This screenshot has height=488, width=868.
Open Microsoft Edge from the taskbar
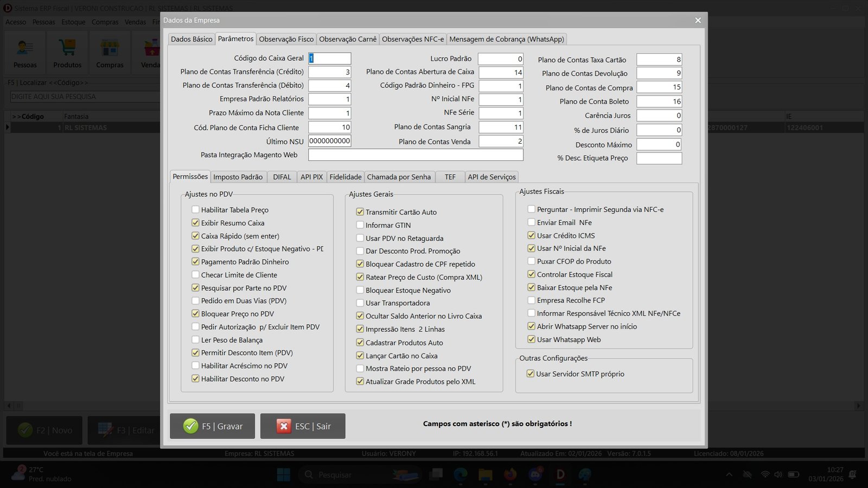(461, 475)
